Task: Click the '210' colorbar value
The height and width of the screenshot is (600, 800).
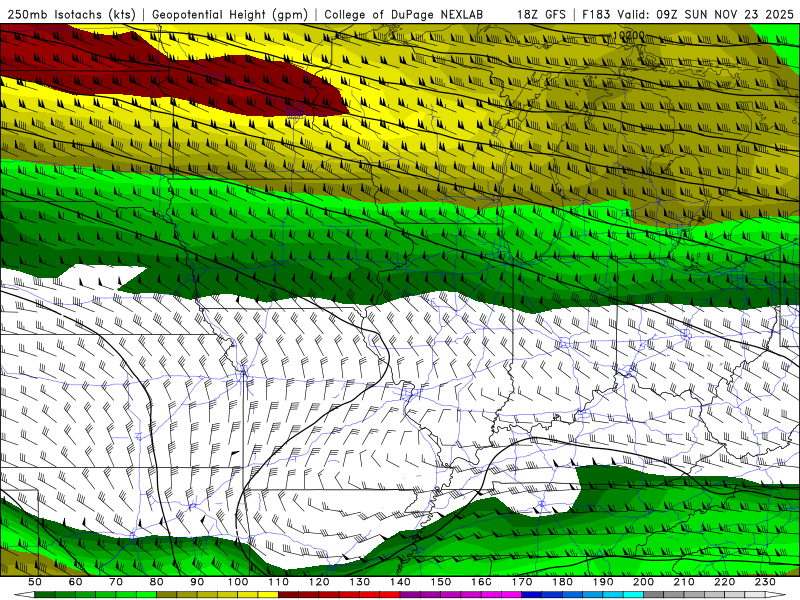Action: pyautogui.click(x=684, y=582)
